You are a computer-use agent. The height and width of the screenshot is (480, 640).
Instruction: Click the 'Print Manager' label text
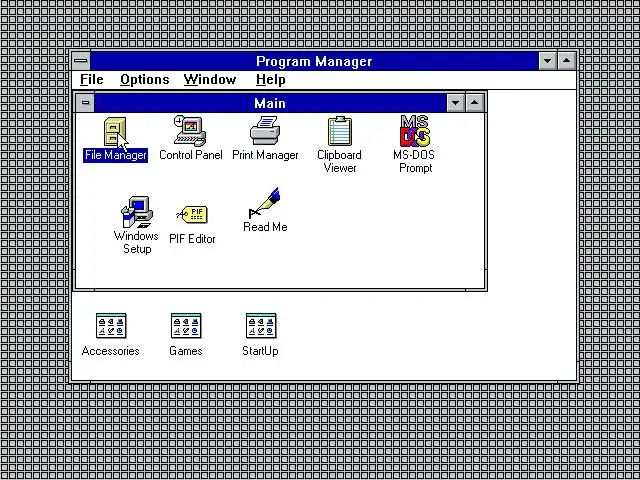point(265,155)
